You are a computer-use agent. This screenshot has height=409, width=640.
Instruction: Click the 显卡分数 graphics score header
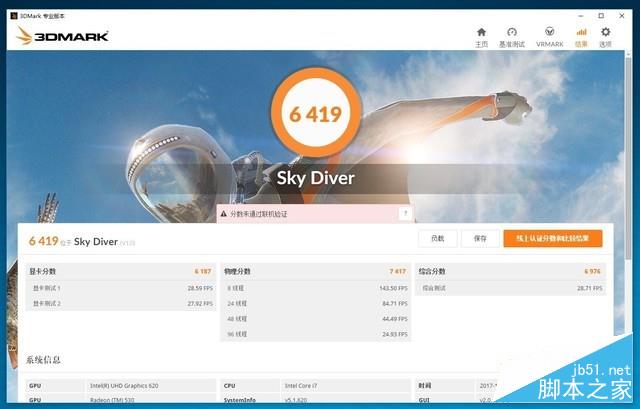click(42, 271)
